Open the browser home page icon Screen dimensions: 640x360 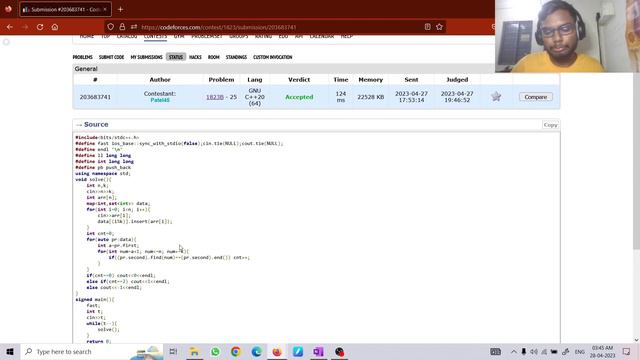pos(55,27)
